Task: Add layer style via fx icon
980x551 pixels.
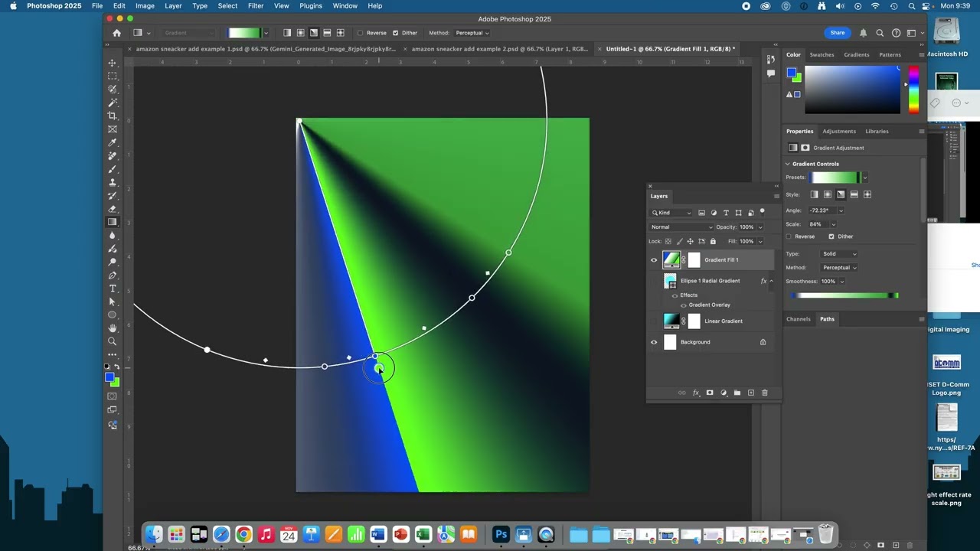Action: click(x=696, y=393)
